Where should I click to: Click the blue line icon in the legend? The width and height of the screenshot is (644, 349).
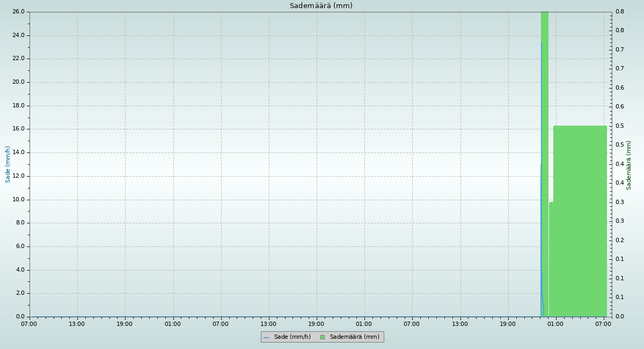[x=266, y=337]
